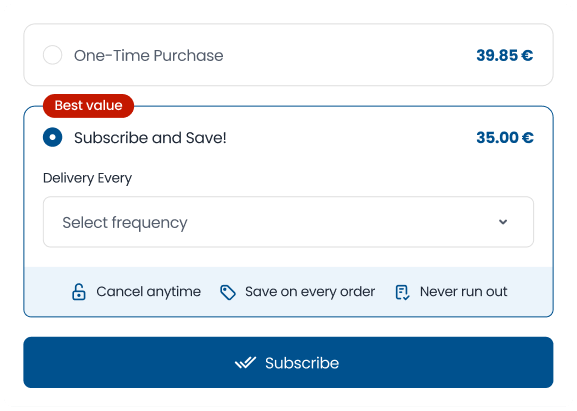Click the checklist document icon
577x411 pixels.
402,293
